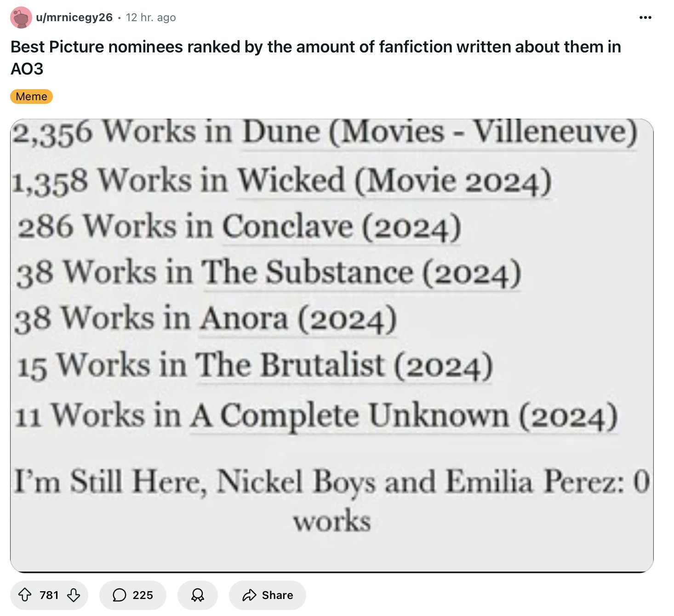
Task: Filter by the Meme flair tag
Action: 31,97
